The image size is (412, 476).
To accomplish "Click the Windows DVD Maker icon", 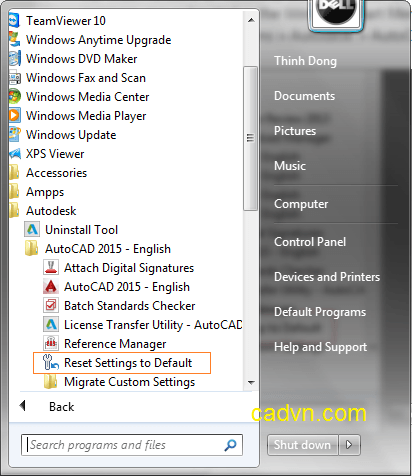I will pos(15,59).
